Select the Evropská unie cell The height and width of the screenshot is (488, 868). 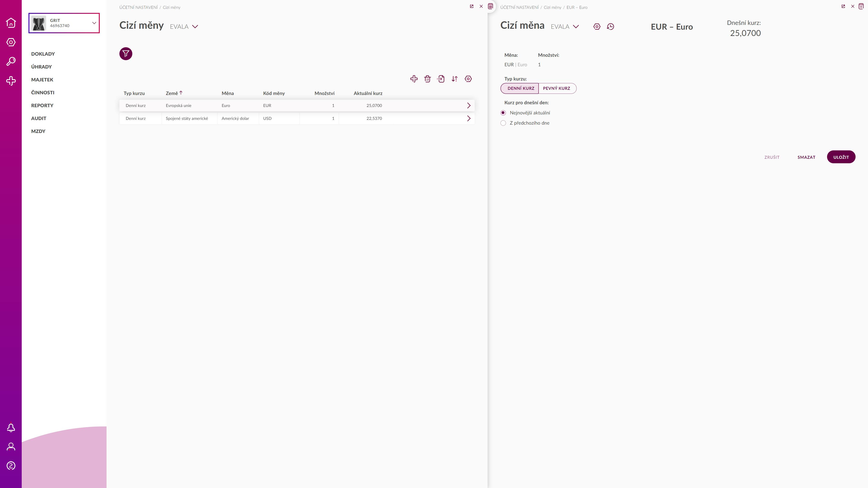[189, 105]
